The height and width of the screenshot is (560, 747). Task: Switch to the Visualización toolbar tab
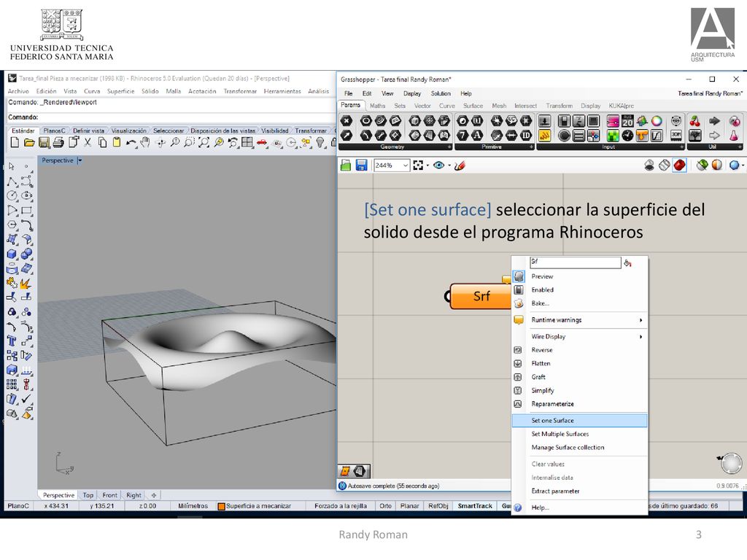(x=129, y=131)
